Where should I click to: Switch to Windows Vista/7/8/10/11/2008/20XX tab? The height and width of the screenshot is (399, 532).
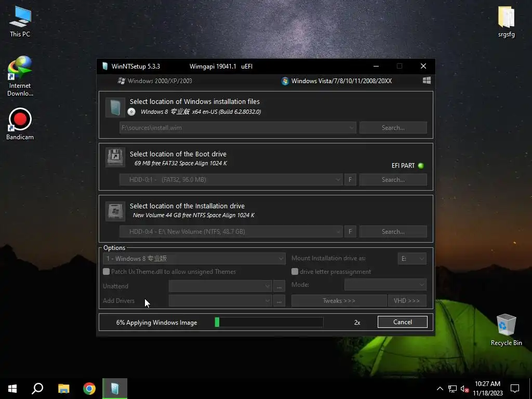click(x=337, y=81)
